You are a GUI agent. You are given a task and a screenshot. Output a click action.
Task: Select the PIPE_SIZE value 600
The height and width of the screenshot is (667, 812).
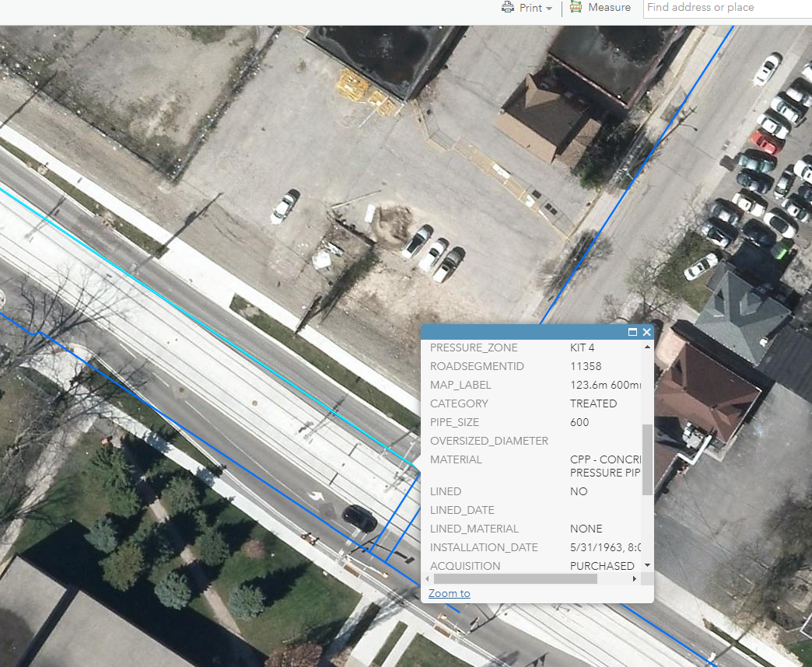click(x=579, y=422)
